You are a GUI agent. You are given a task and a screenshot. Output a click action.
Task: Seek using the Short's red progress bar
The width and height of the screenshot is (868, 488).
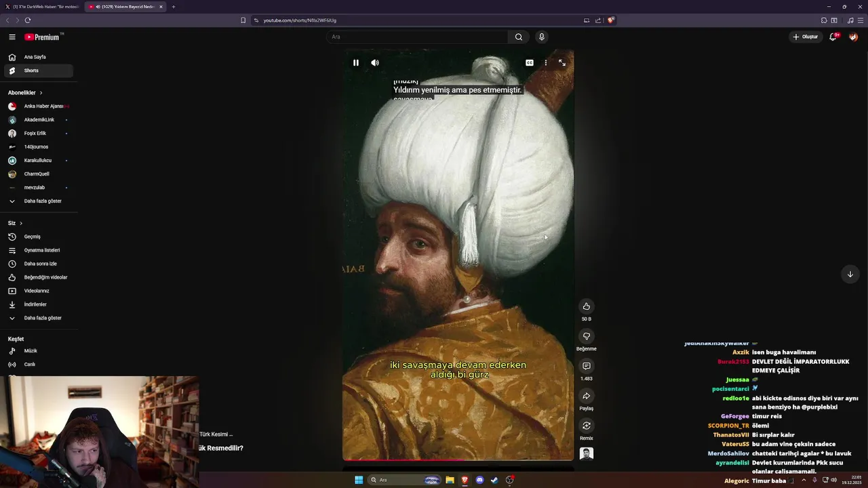pyautogui.click(x=458, y=460)
